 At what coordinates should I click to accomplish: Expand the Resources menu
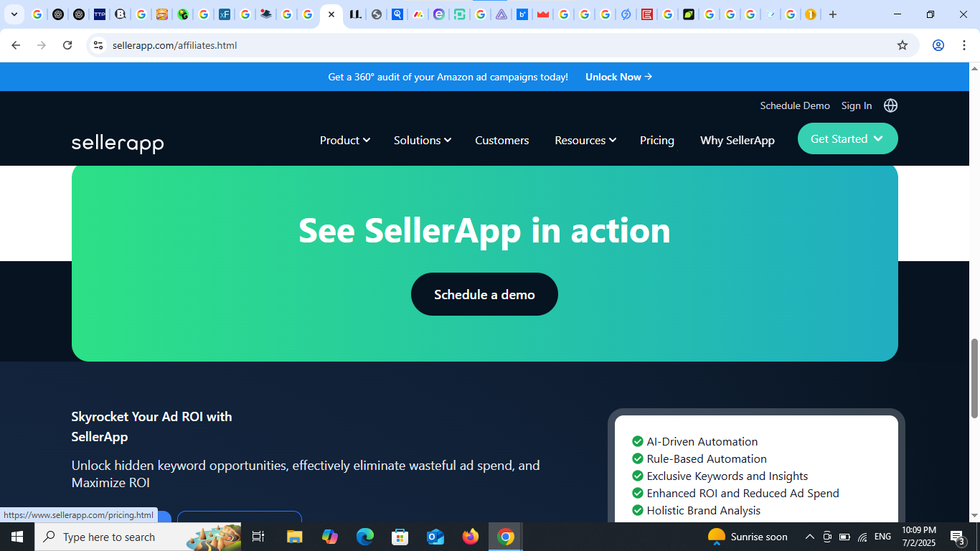pos(585,140)
